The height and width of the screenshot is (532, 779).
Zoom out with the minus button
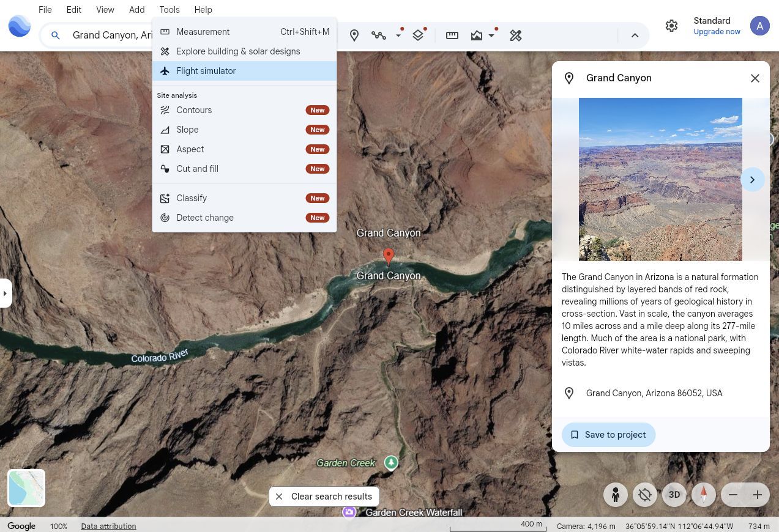tap(733, 495)
